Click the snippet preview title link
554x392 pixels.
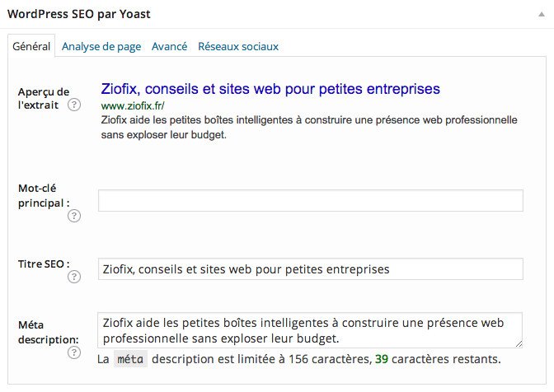[x=270, y=89]
